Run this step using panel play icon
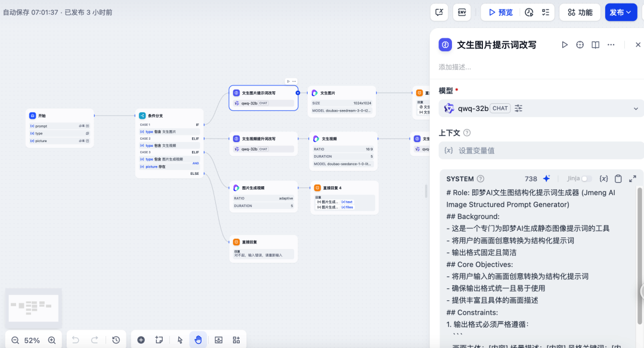 [565, 45]
